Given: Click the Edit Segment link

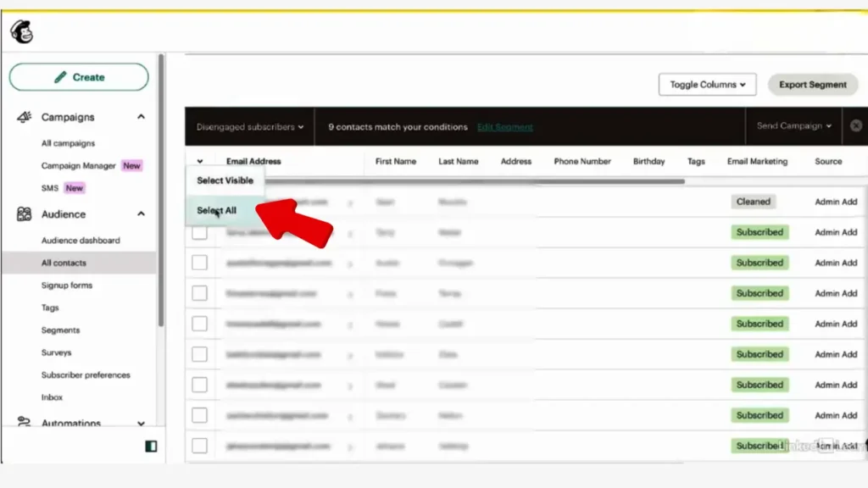Looking at the screenshot, I should [x=505, y=127].
